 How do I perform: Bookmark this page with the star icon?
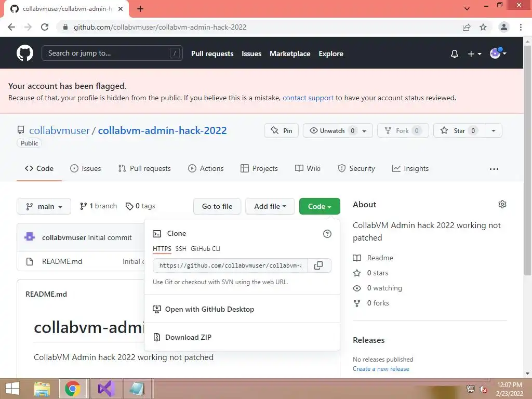click(483, 27)
